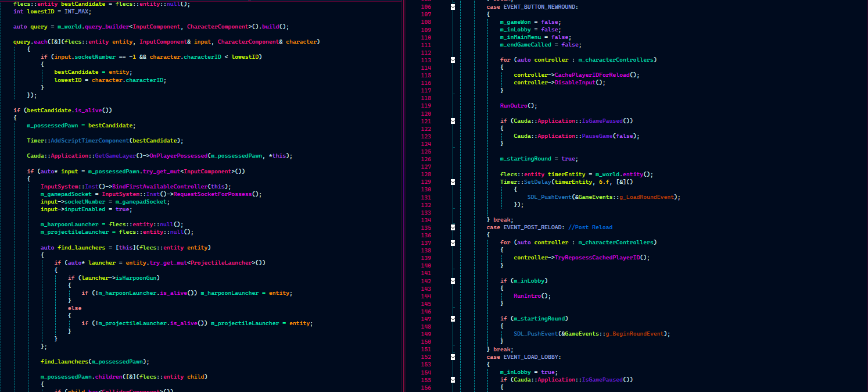The width and height of the screenshot is (868, 392).
Task: Click the g_LoadRoundEvent identifier
Action: [641, 197]
